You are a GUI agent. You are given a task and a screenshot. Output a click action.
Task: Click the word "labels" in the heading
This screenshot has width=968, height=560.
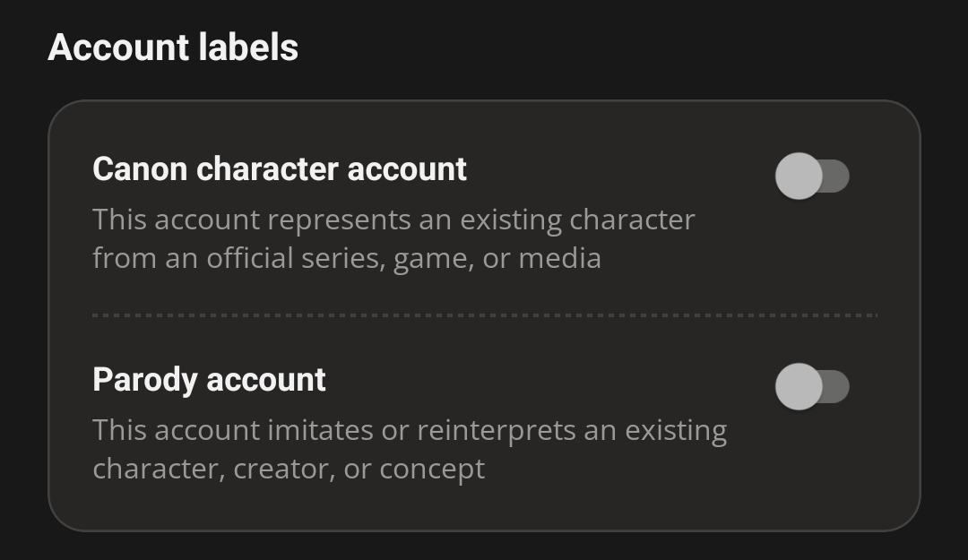(251, 47)
